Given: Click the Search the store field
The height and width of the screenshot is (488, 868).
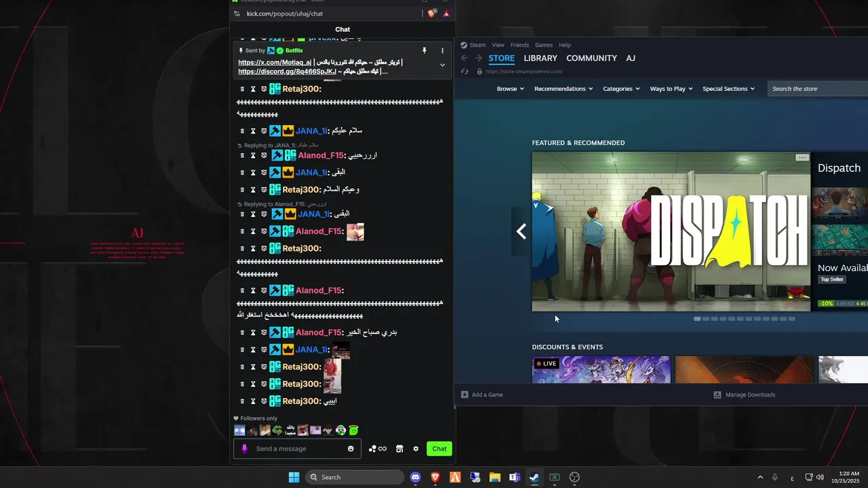Looking at the screenshot, I should (x=818, y=89).
